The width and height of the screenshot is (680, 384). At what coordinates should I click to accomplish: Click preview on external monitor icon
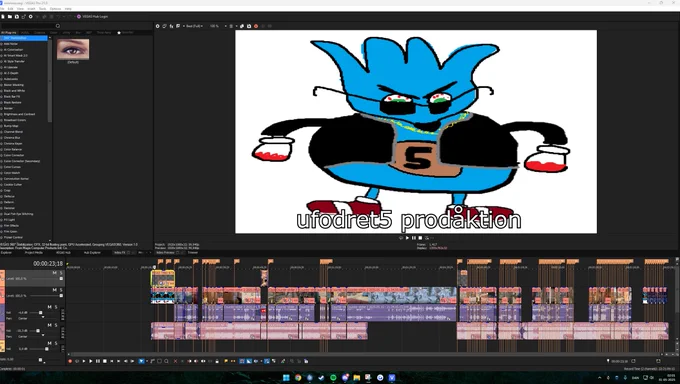pos(164,26)
